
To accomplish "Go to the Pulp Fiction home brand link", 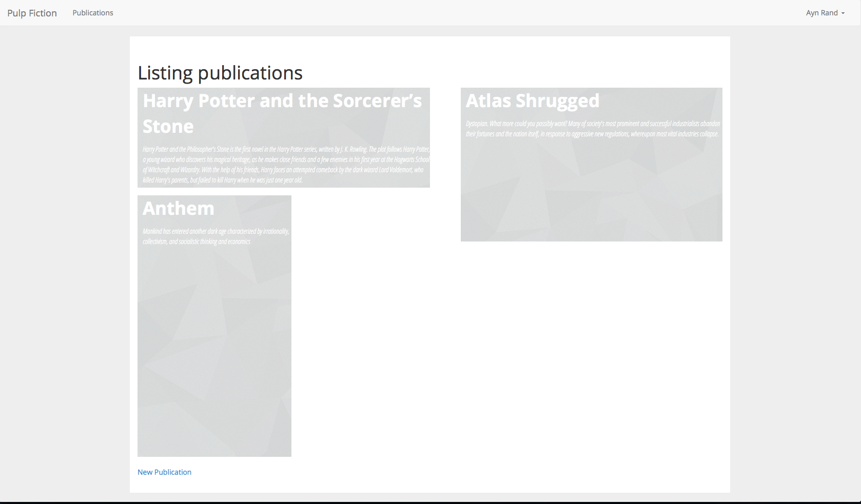I will [x=32, y=13].
